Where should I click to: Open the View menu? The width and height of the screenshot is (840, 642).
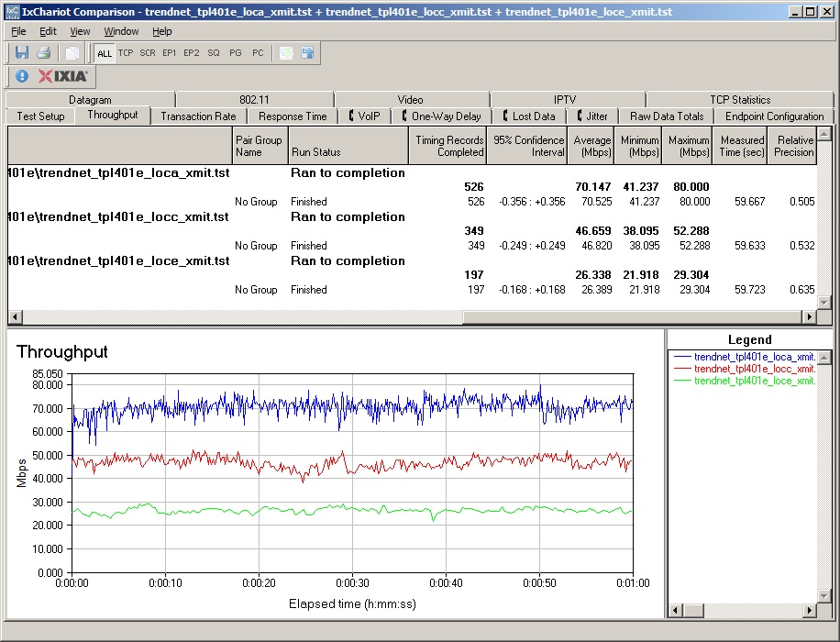[x=80, y=31]
